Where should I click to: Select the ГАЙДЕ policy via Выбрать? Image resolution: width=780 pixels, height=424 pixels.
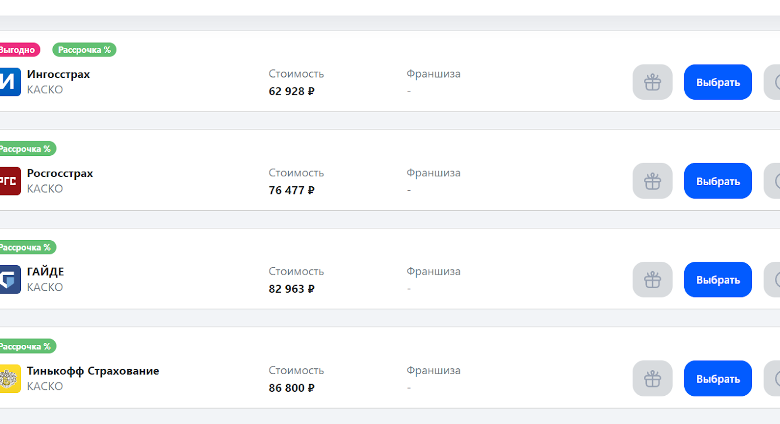717,279
